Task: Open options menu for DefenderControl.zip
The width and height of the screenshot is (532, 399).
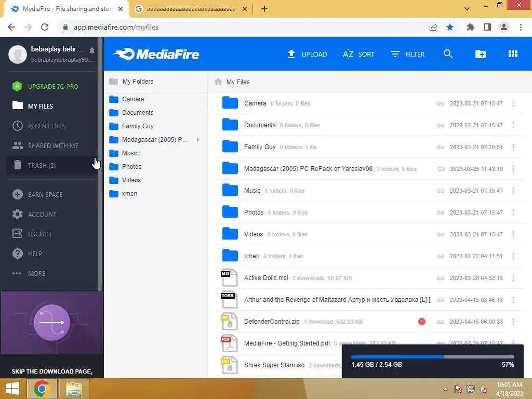Action: (513, 322)
